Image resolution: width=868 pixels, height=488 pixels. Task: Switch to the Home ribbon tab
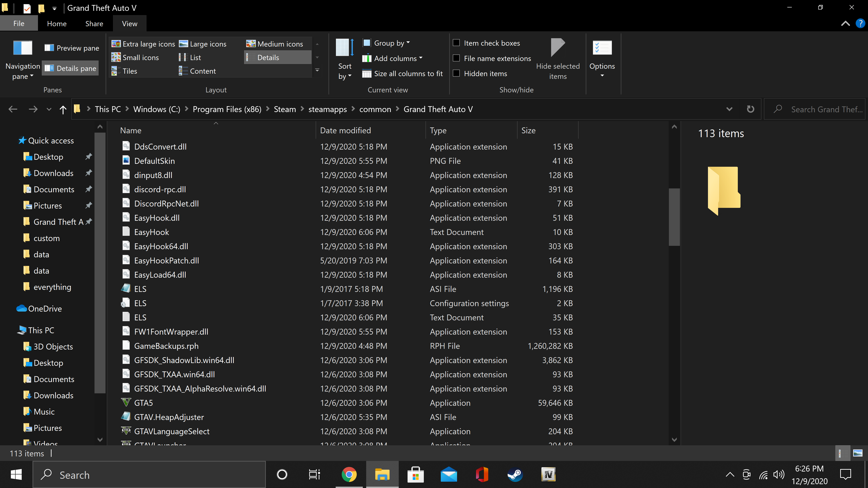(57, 23)
